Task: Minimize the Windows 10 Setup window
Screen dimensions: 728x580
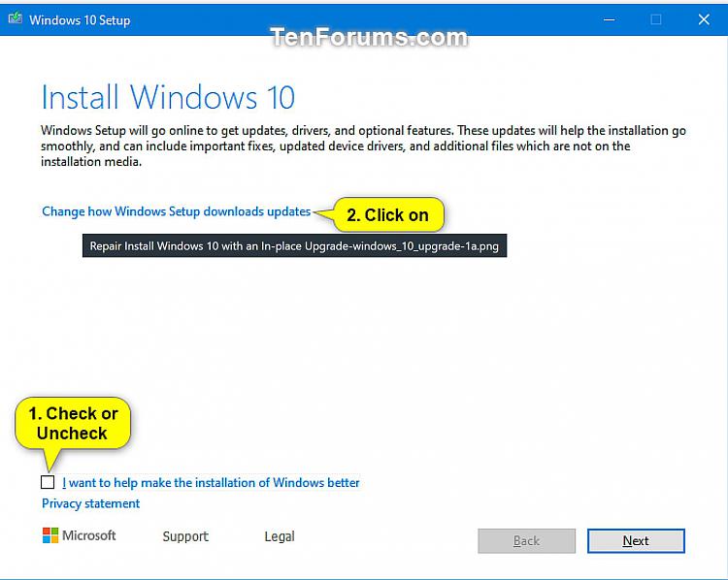Action: 610,19
